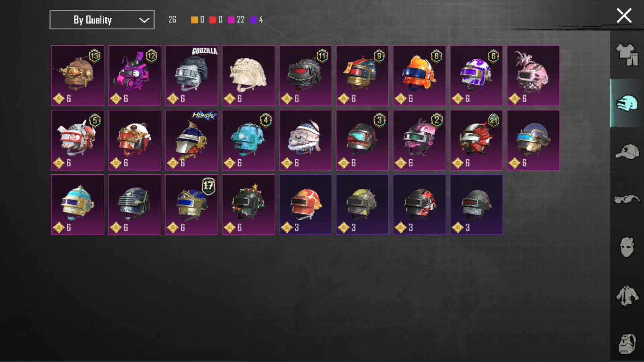The height and width of the screenshot is (362, 644).
Task: Open the By Quality sort dropdown
Action: click(102, 20)
